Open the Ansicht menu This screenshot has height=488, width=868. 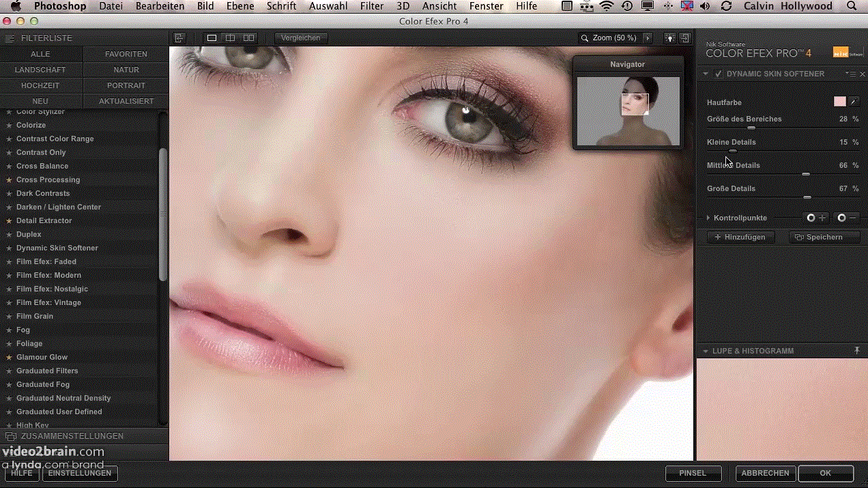439,6
